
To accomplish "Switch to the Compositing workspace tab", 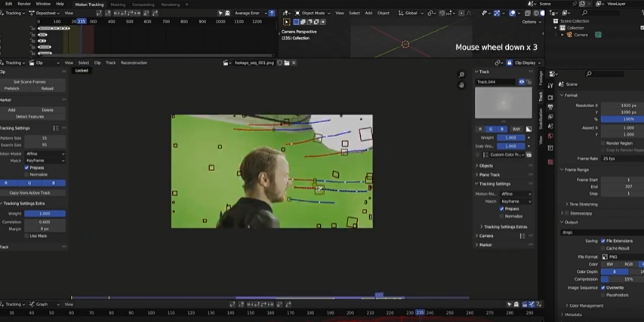I will [x=143, y=4].
